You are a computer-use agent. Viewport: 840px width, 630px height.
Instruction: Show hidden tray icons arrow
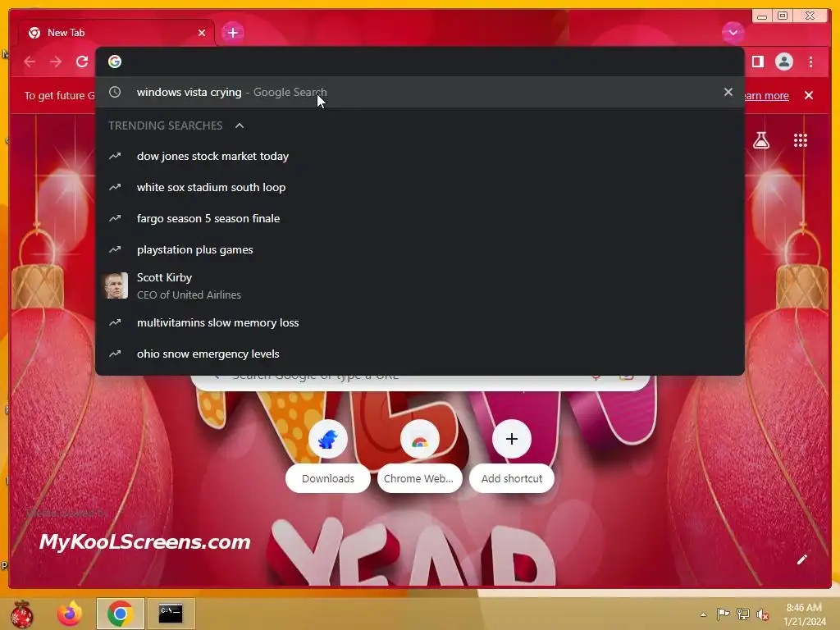coord(703,614)
